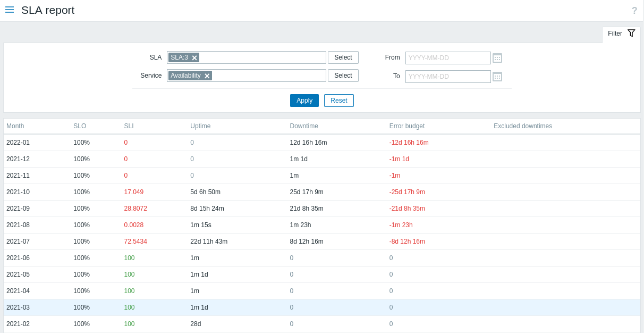
Task: Click uptime 5d 6h 50m
Action: [x=205, y=192]
